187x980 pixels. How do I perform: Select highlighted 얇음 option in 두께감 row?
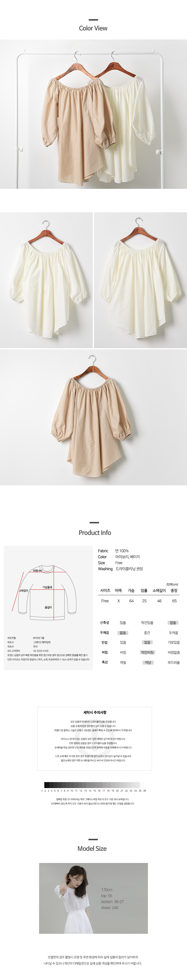(x=123, y=633)
